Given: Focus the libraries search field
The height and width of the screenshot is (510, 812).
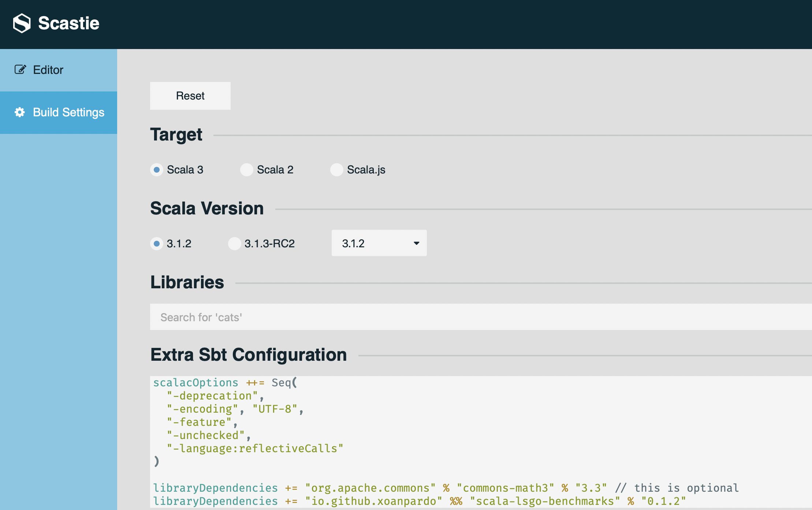Looking at the screenshot, I should pyautogui.click(x=476, y=317).
